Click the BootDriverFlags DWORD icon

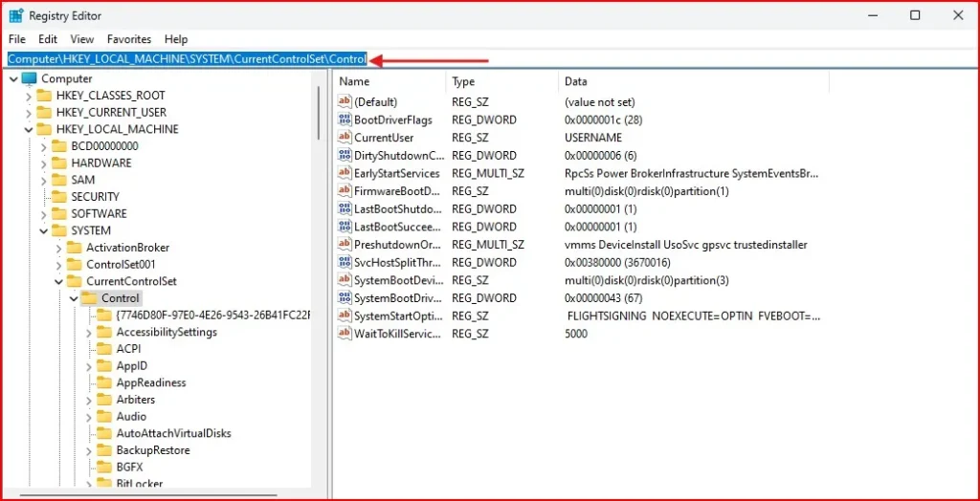pyautogui.click(x=345, y=120)
